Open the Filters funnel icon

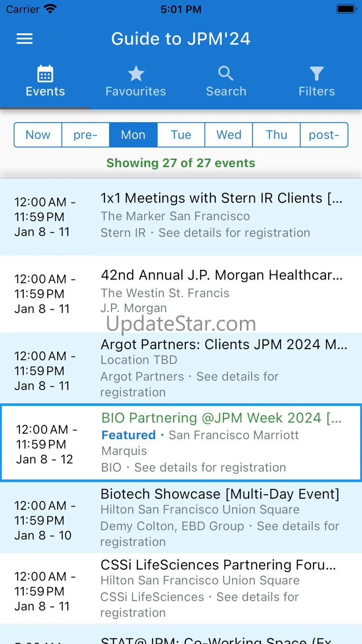[317, 74]
